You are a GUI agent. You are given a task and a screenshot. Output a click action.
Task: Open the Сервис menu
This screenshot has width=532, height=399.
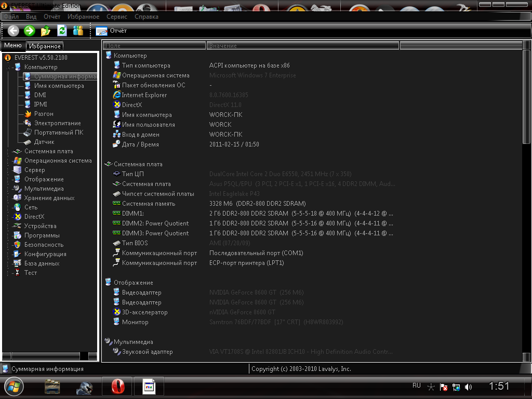[x=117, y=16]
